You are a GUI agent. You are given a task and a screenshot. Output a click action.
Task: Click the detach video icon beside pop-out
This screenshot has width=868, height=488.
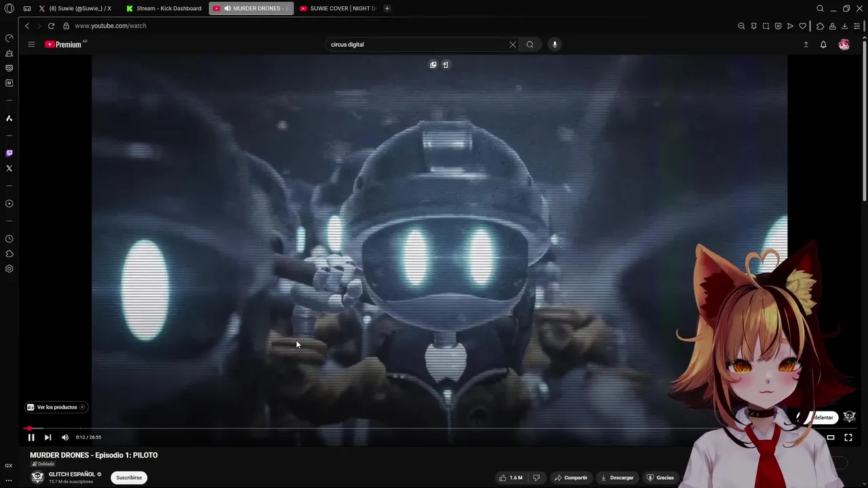446,65
